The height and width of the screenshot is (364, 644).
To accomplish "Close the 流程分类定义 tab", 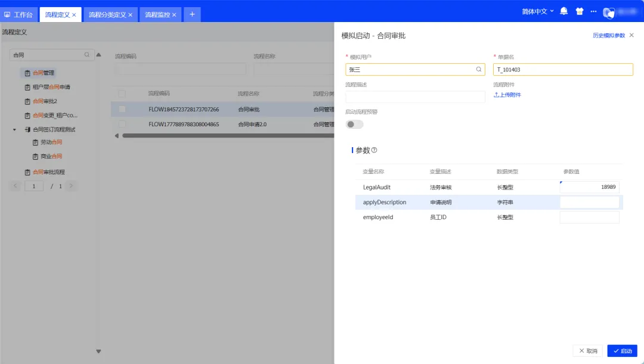I will pyautogui.click(x=130, y=15).
